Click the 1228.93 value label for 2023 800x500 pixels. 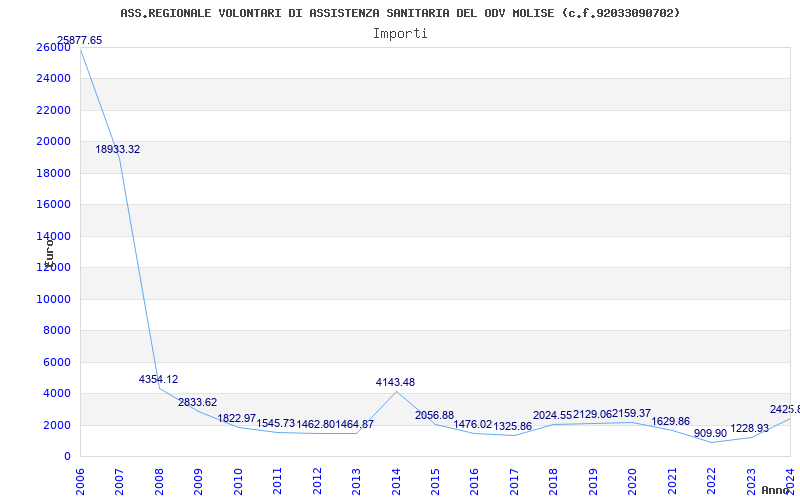pyautogui.click(x=750, y=428)
